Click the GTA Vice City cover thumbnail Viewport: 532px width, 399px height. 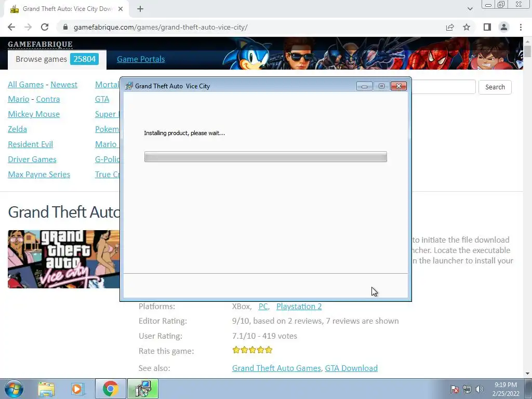click(64, 259)
